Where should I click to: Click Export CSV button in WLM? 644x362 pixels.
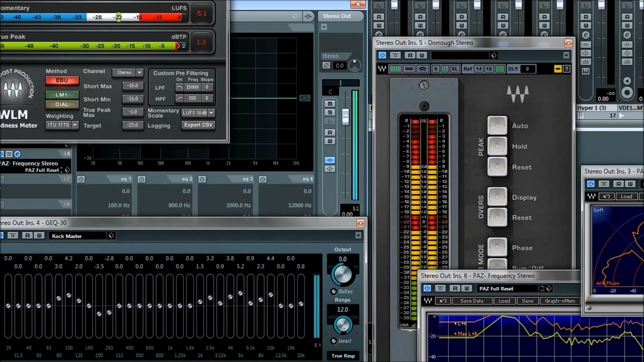point(198,125)
